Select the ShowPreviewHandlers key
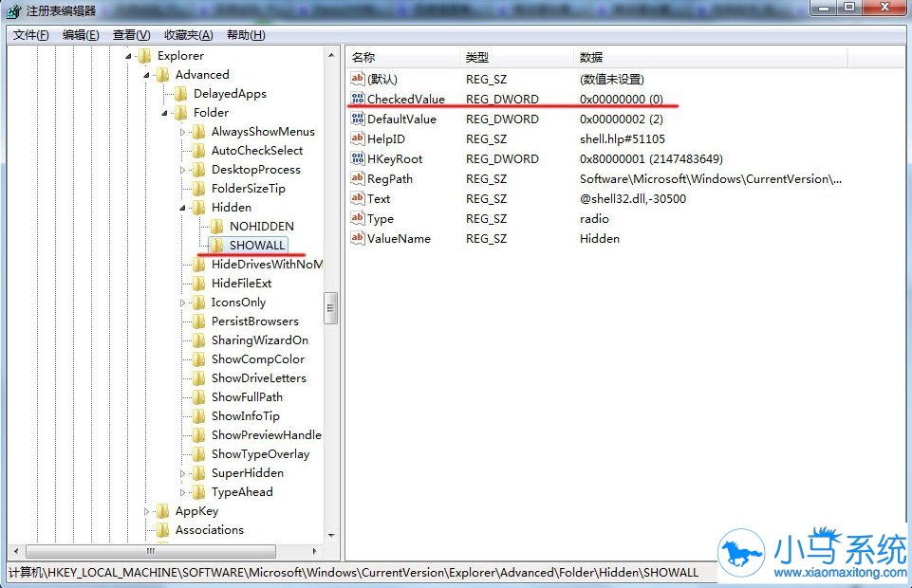Screen dimensions: 912x588 coord(267,435)
